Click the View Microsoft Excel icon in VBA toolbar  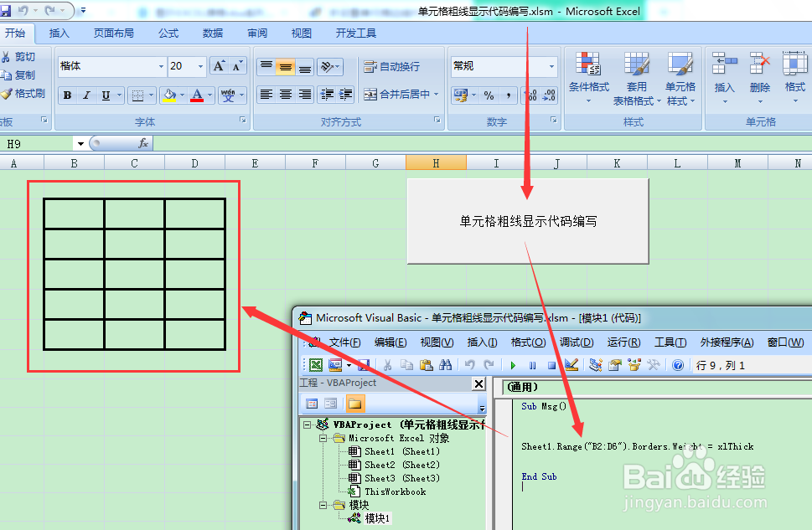click(x=316, y=364)
